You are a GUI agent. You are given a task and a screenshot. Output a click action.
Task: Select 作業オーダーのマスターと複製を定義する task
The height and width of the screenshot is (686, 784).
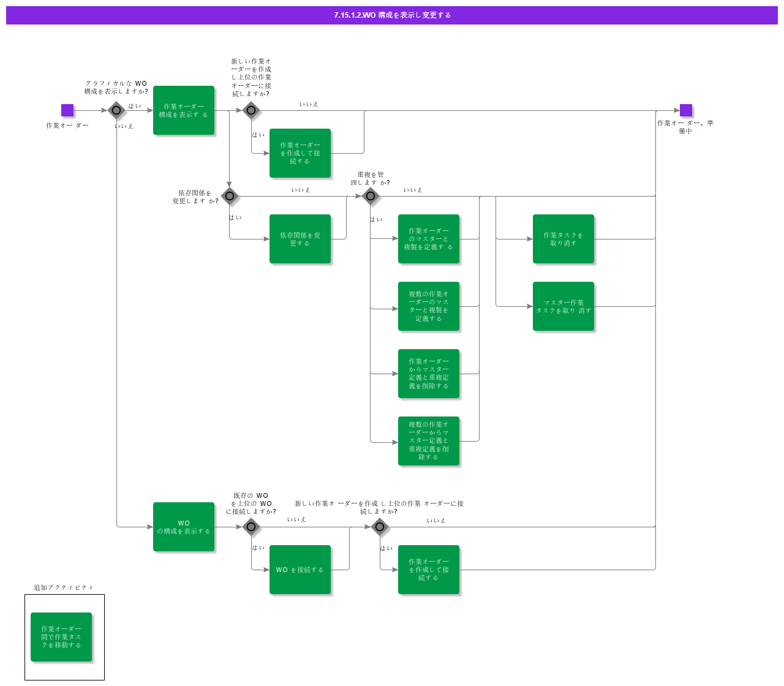[x=429, y=239]
